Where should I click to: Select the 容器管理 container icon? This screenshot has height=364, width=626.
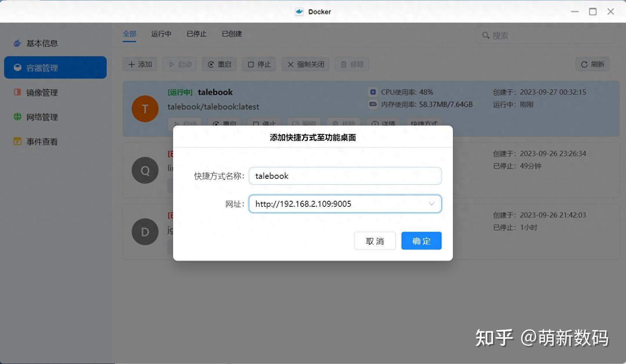(17, 67)
